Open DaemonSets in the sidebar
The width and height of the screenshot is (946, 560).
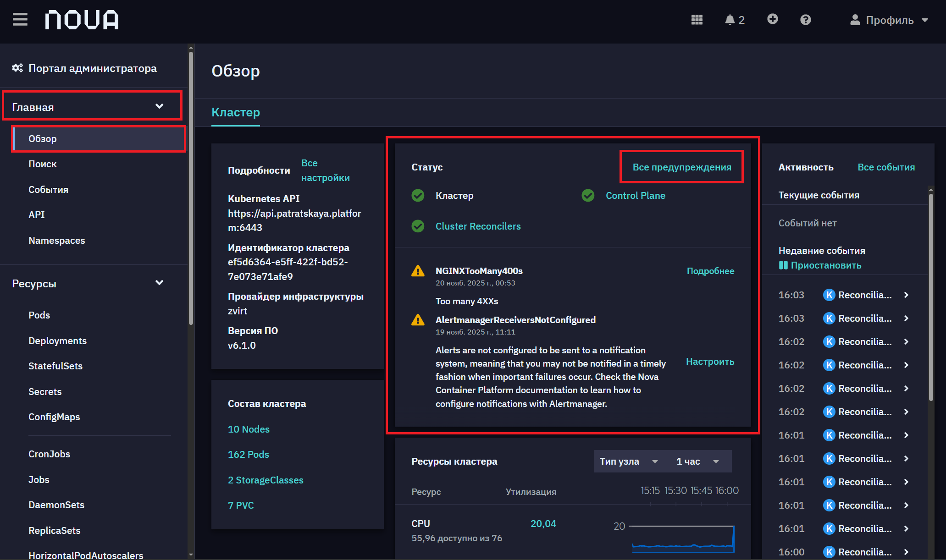tap(56, 505)
